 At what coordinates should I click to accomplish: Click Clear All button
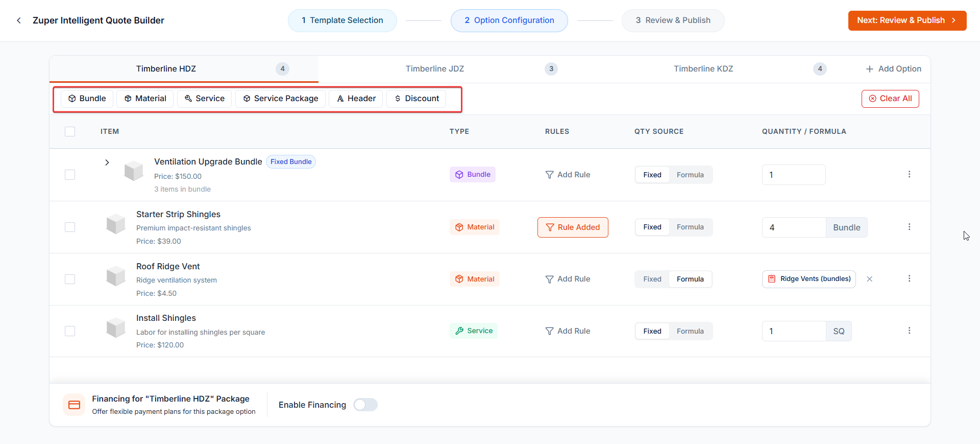tap(890, 99)
